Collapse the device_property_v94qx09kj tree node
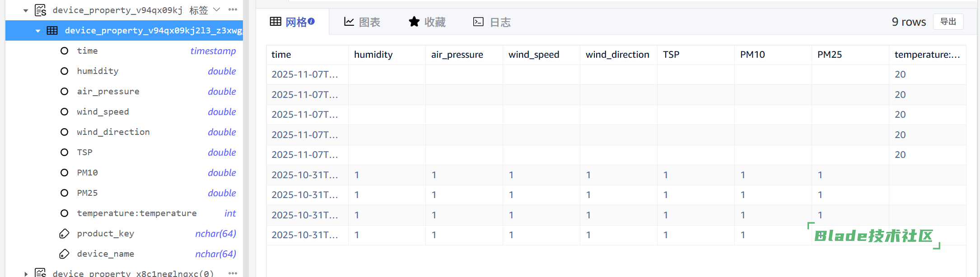 coord(26,10)
